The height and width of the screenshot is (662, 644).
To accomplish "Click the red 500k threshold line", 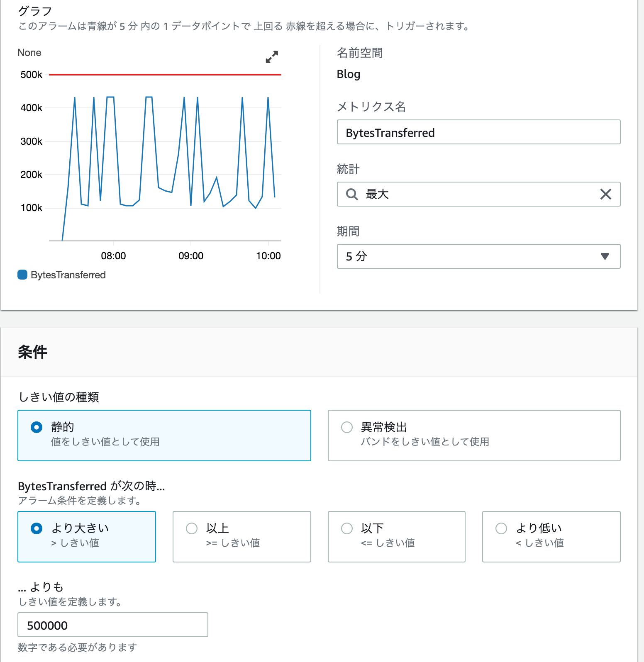I will [165, 75].
